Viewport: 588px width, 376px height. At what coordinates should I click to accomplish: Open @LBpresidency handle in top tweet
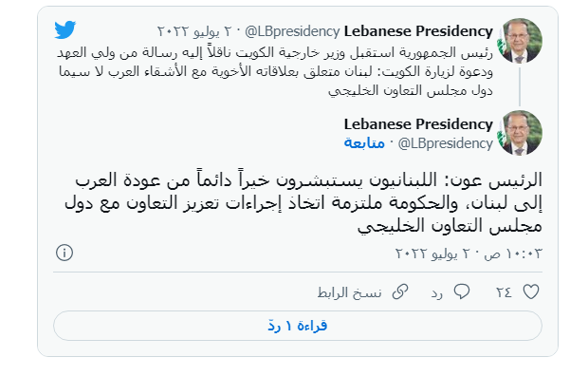tap(292, 31)
